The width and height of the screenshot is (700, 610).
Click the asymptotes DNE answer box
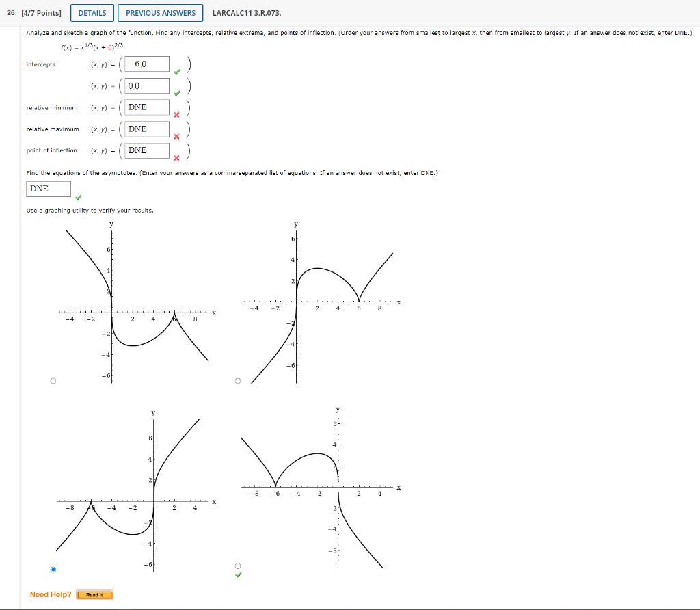pyautogui.click(x=48, y=188)
